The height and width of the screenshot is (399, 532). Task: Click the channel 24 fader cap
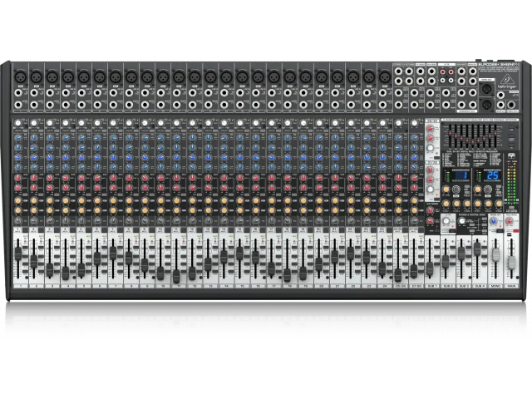(382, 268)
